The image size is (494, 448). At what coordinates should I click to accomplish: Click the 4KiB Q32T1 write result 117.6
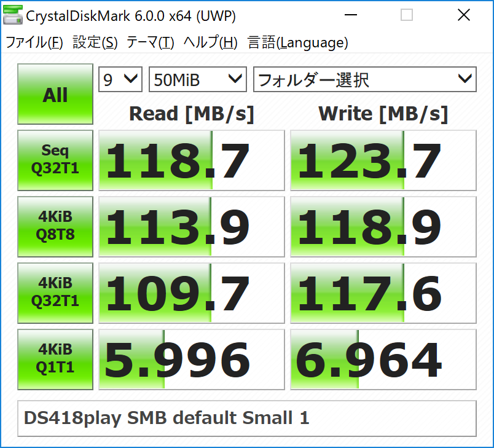(x=383, y=293)
